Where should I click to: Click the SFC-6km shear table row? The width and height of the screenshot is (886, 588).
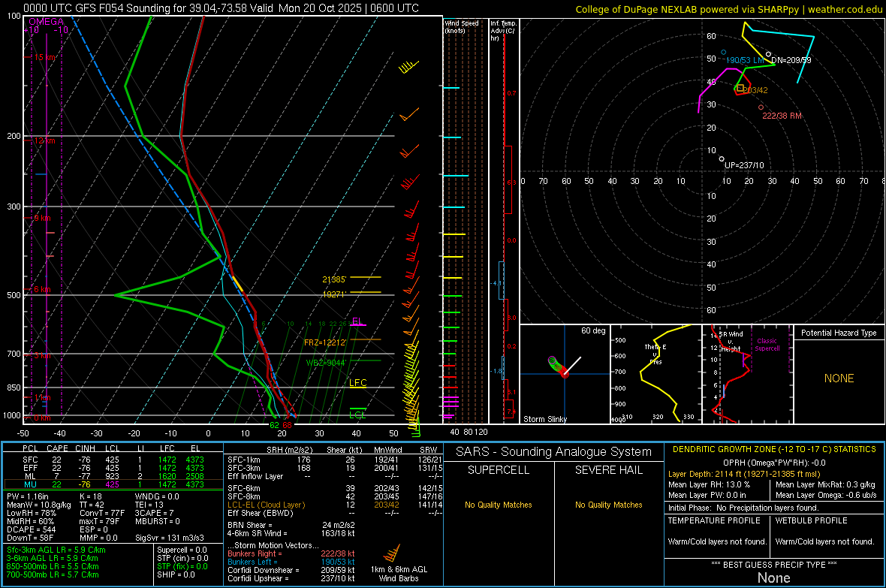[335, 488]
